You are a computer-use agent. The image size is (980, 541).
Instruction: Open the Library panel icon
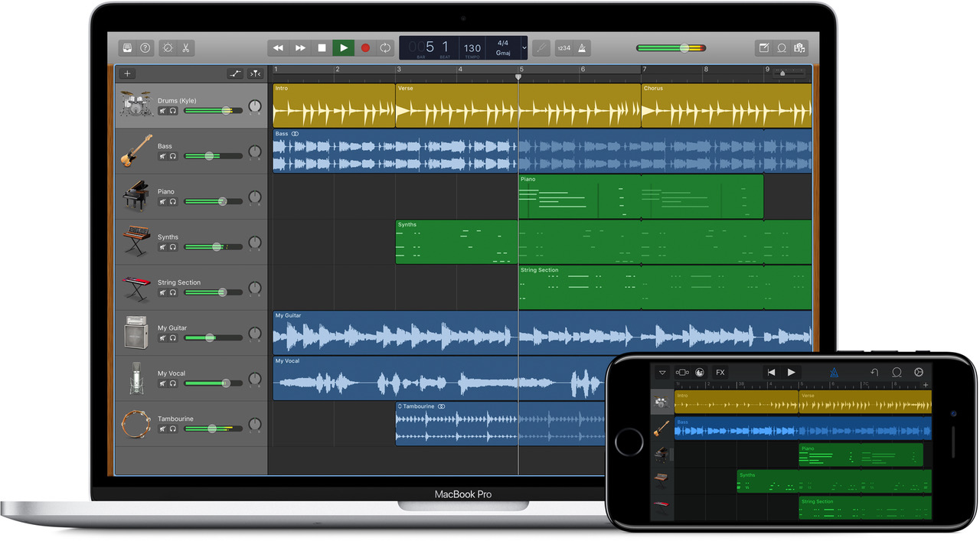pyautogui.click(x=128, y=48)
